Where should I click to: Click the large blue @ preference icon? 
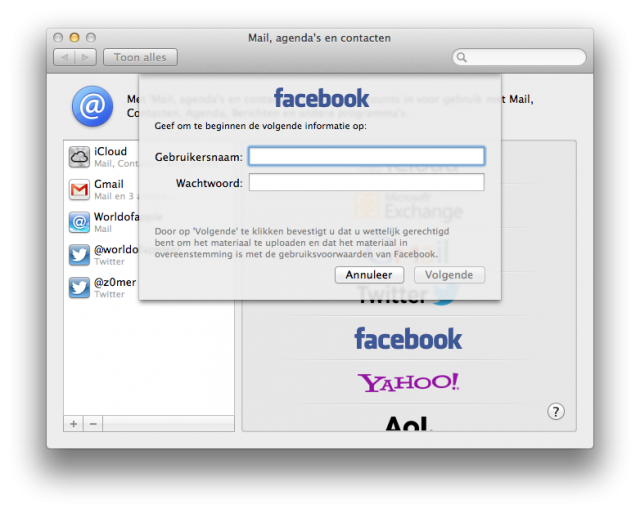(x=91, y=106)
